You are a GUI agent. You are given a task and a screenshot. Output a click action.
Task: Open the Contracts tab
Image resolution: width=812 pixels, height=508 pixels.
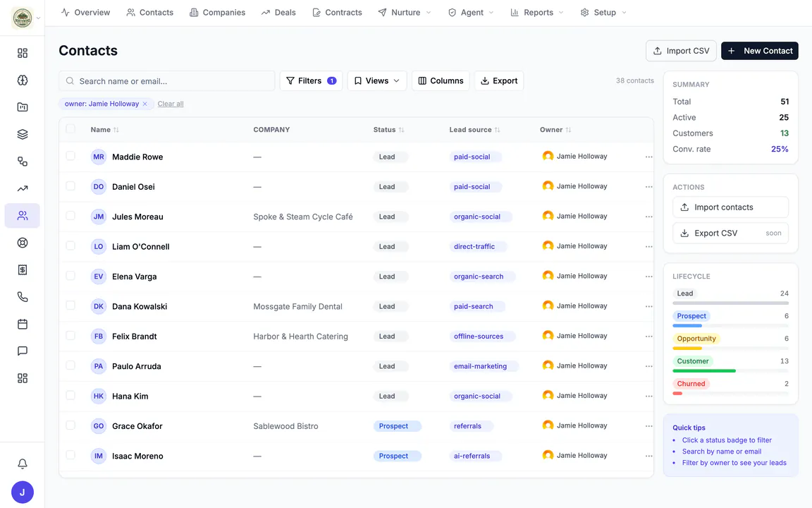pos(337,13)
